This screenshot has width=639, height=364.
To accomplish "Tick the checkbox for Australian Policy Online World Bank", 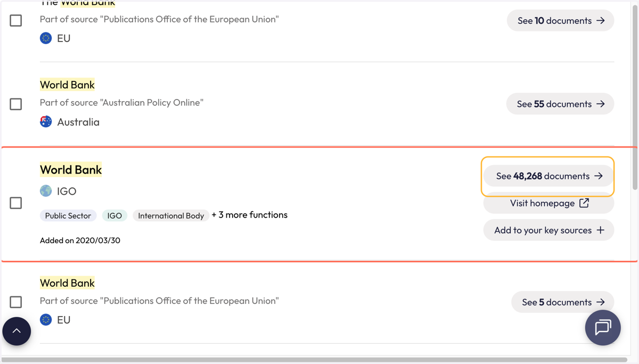I will pos(16,104).
